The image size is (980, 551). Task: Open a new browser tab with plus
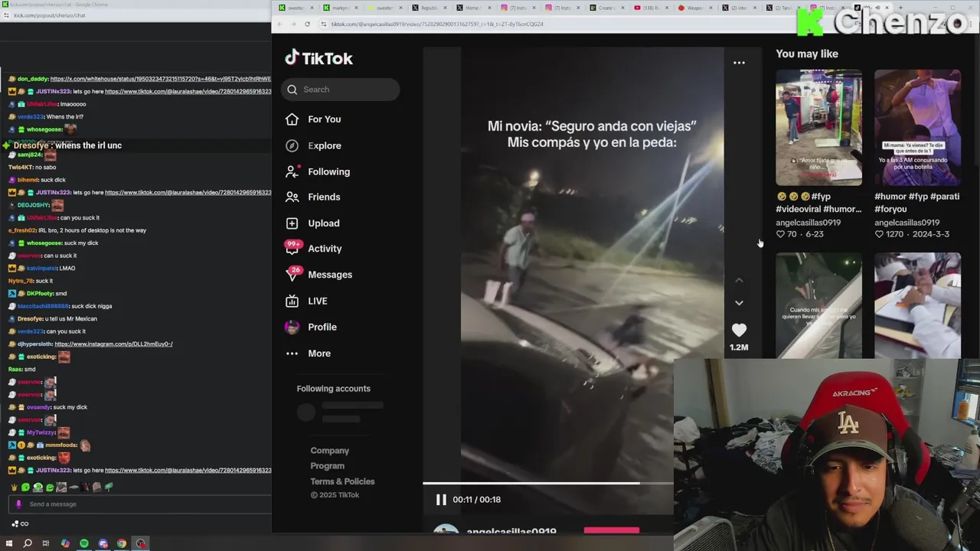click(x=900, y=8)
